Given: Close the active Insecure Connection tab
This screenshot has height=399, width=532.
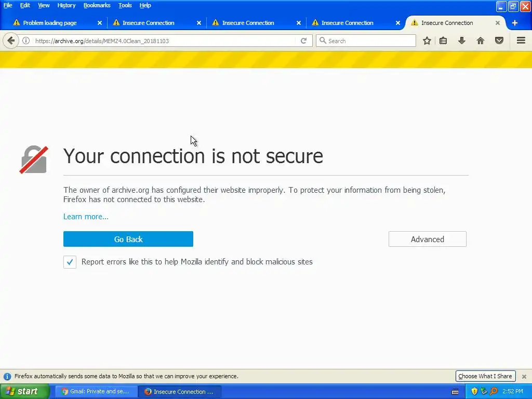Looking at the screenshot, I should (x=497, y=23).
